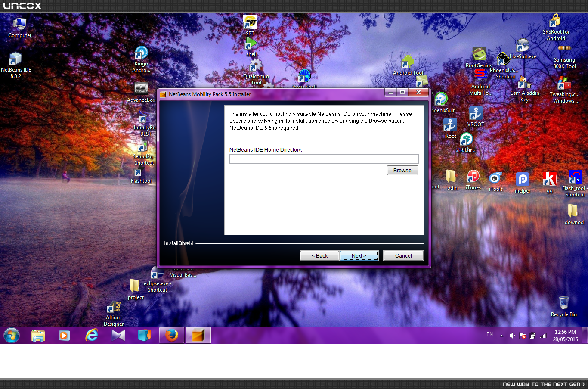Select the shell desktop shortcut
This screenshot has height=389, width=588.
click(x=251, y=47)
